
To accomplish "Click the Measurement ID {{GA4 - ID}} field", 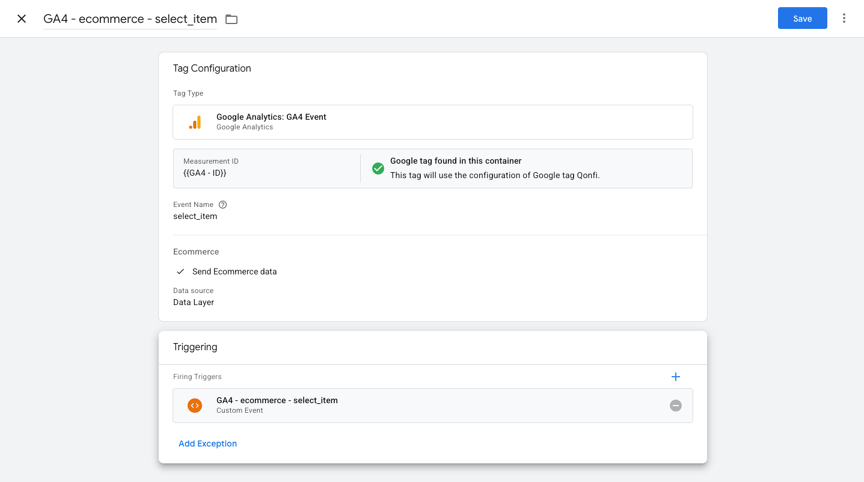I will point(267,168).
